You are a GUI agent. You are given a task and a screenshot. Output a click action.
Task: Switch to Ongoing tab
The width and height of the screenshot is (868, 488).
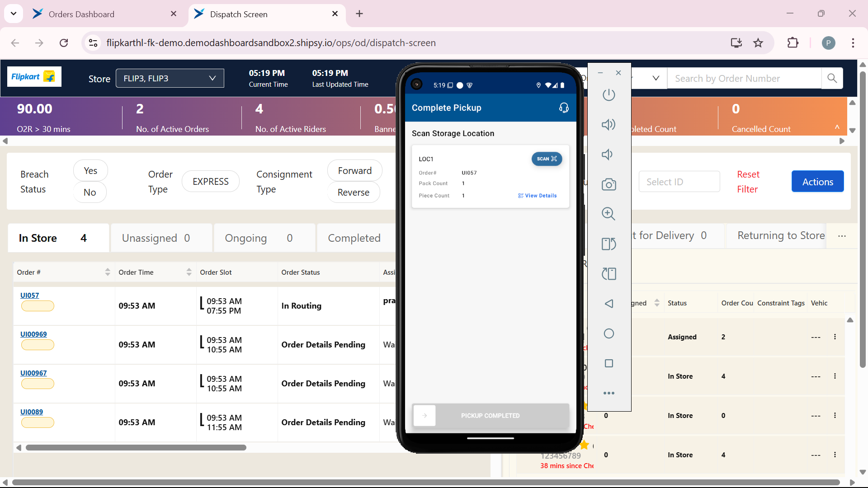pyautogui.click(x=264, y=238)
